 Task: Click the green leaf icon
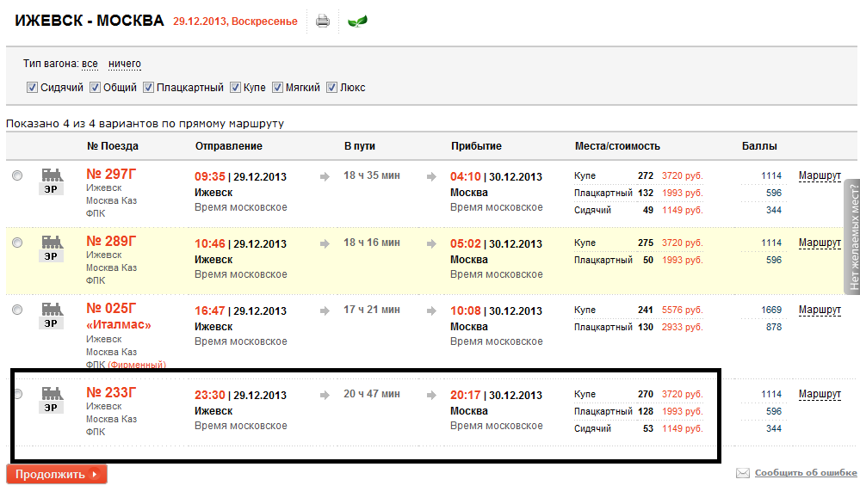[x=357, y=22]
